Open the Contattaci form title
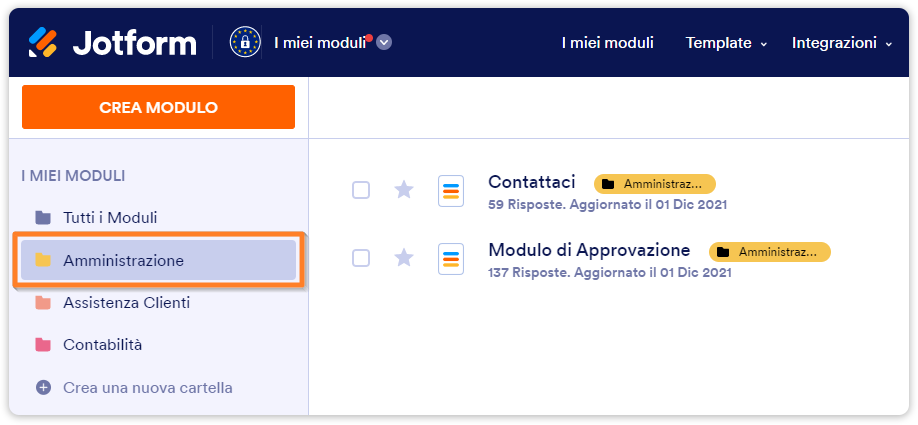The height and width of the screenshot is (425, 918). coord(531,182)
